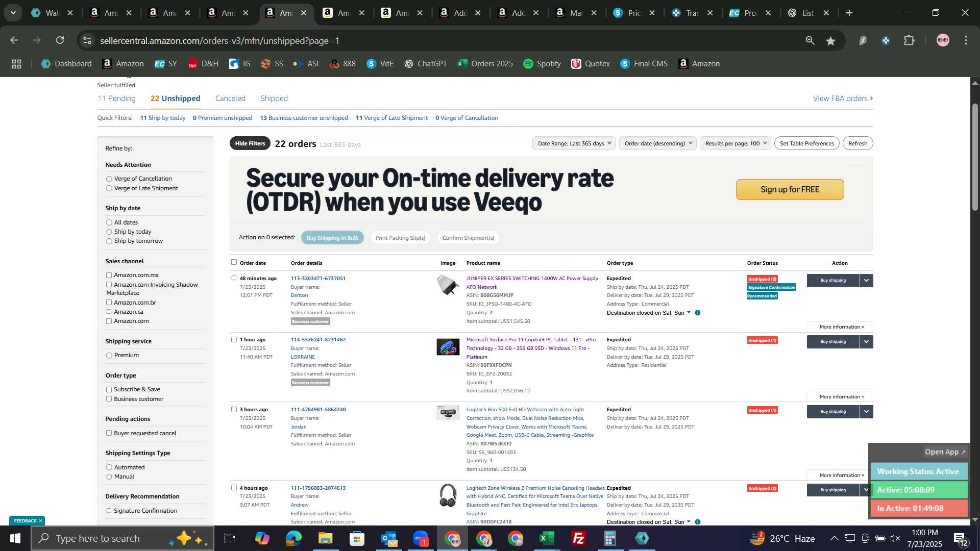
Task: Open the Calculator from the taskbar
Action: click(610, 538)
